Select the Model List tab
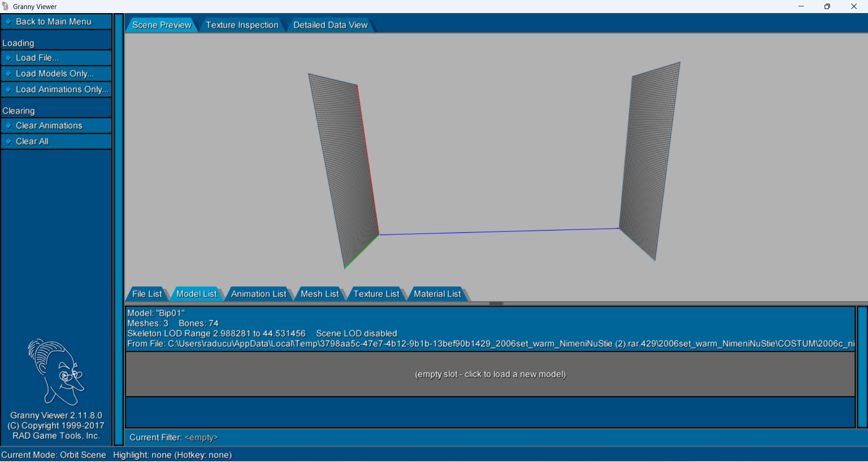The height and width of the screenshot is (462, 868). (x=197, y=294)
